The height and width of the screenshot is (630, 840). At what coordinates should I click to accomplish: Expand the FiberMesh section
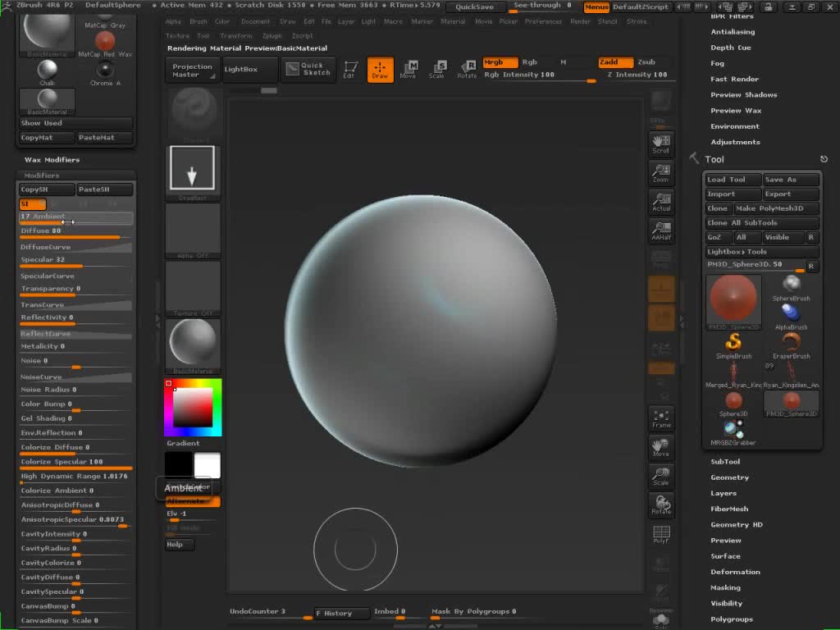729,509
